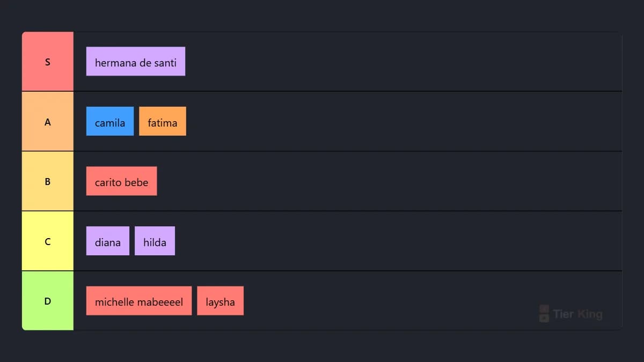The image size is (644, 362).
Task: Click the blue camila item
Action: coord(110,121)
